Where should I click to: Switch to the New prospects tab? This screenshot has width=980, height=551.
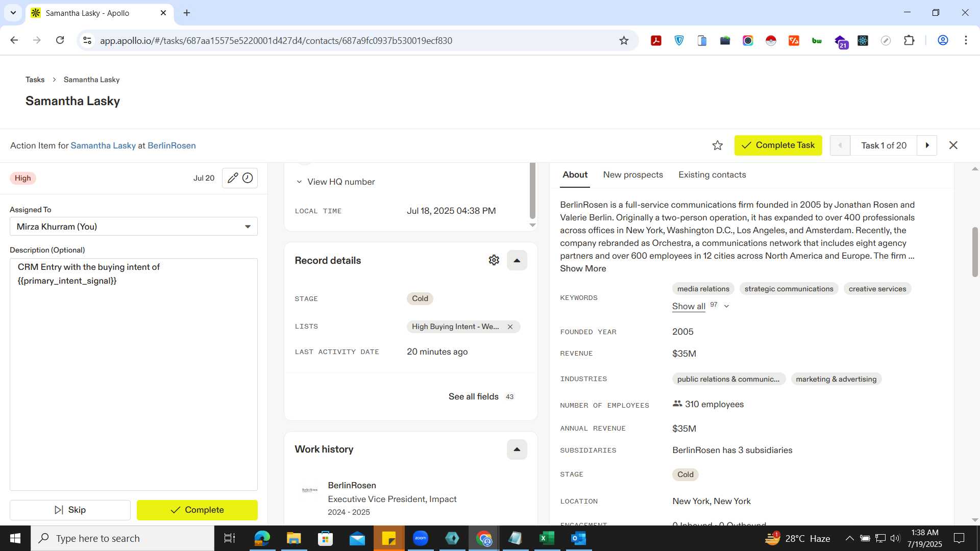pyautogui.click(x=633, y=175)
